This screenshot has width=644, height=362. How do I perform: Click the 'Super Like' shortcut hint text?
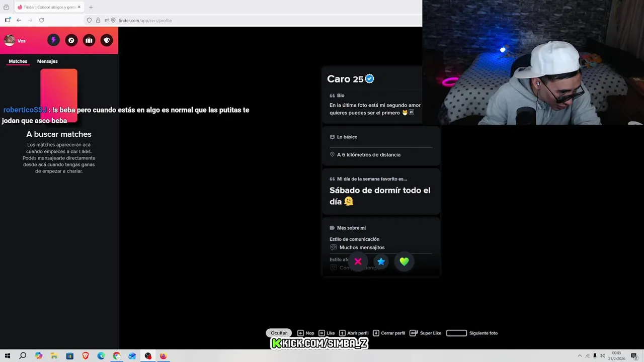point(431,333)
